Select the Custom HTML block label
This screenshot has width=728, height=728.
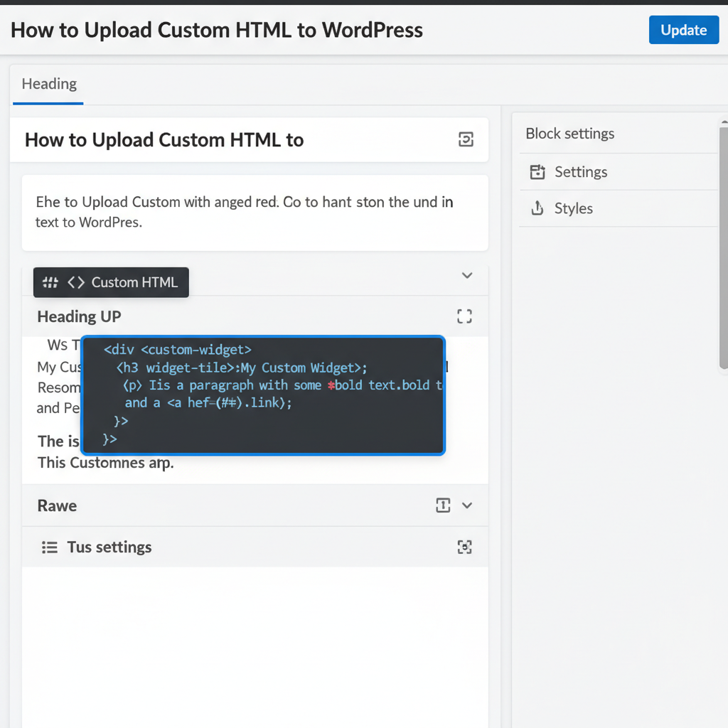[x=134, y=282]
